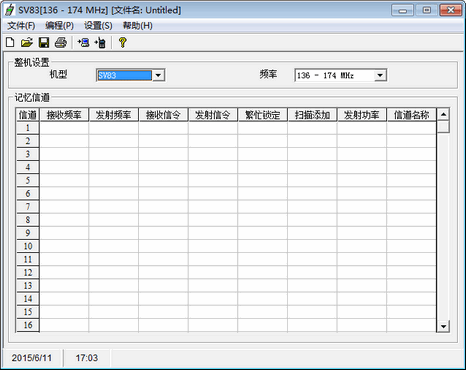Click the time 17:03 in status bar
Image resolution: width=466 pixels, height=370 pixels.
(87, 358)
